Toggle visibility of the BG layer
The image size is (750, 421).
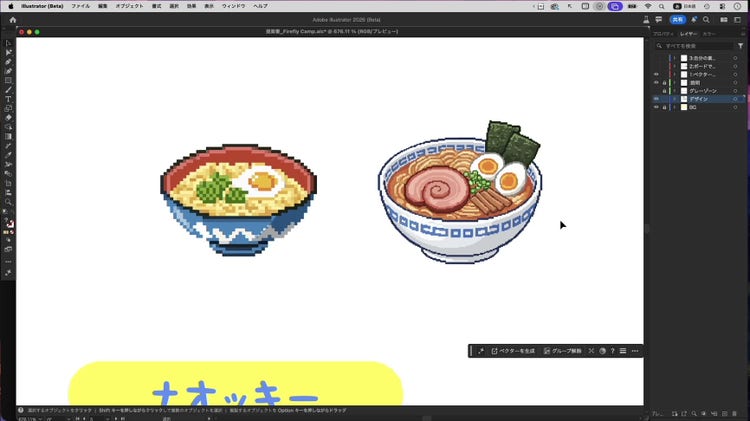tap(656, 107)
